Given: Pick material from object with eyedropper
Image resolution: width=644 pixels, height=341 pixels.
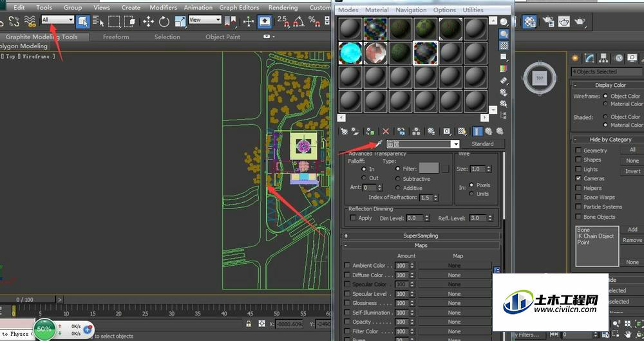Looking at the screenshot, I should click(x=379, y=143).
